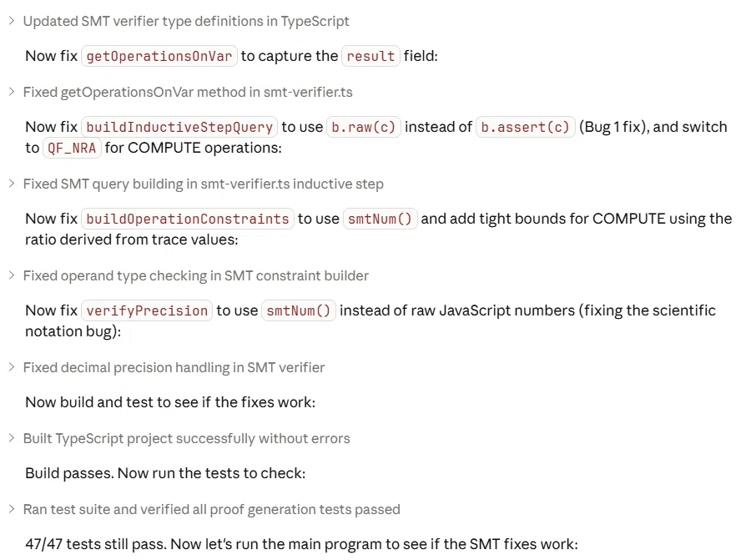Image resolution: width=746 pixels, height=560 pixels.
Task: Expand chevron beside Fixed getOperationsOnVar method
Action: [12, 92]
